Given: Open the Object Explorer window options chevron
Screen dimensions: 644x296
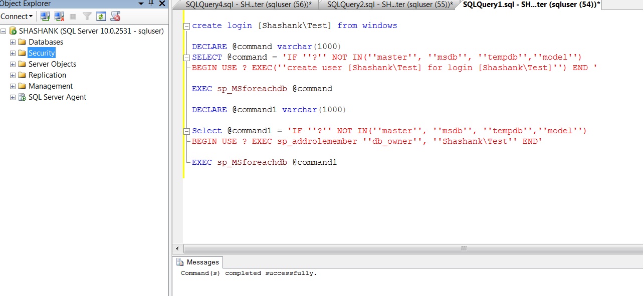Looking at the screenshot, I should [141, 4].
